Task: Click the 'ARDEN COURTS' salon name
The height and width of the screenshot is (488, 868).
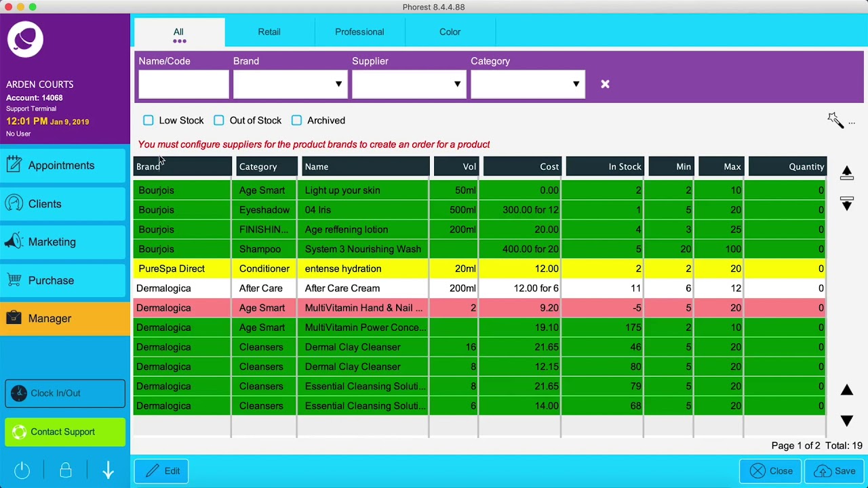Action: coord(40,85)
